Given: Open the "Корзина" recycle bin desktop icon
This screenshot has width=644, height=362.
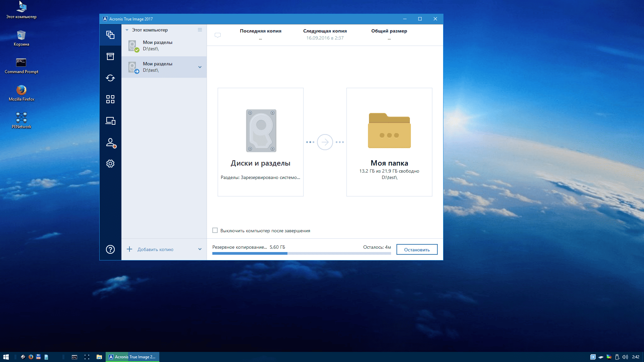Looking at the screenshot, I should [21, 38].
